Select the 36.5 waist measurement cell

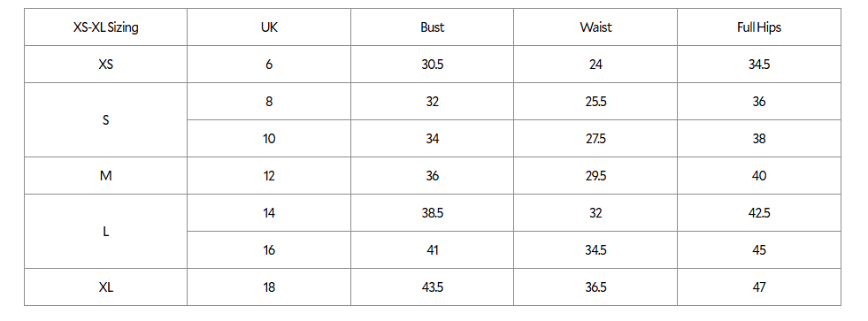(595, 287)
